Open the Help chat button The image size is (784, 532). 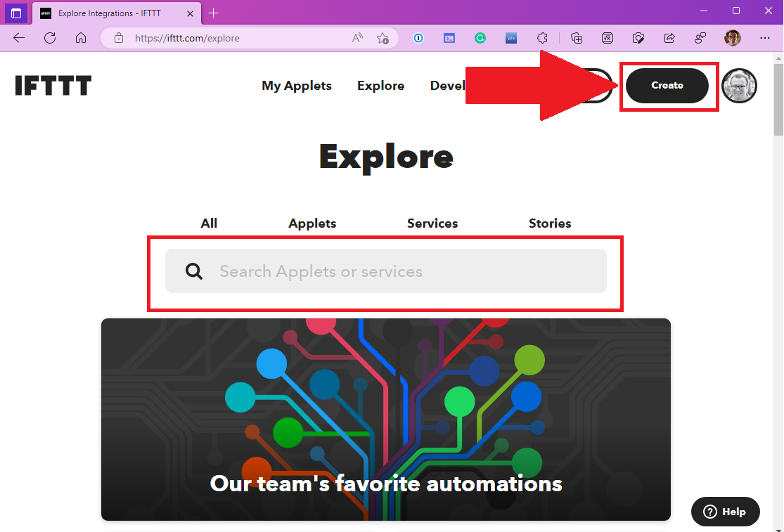[726, 512]
